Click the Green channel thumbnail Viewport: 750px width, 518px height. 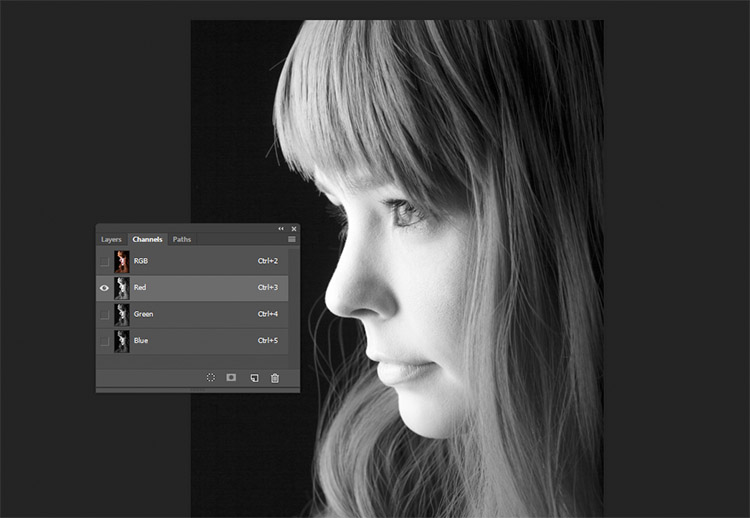click(x=121, y=315)
